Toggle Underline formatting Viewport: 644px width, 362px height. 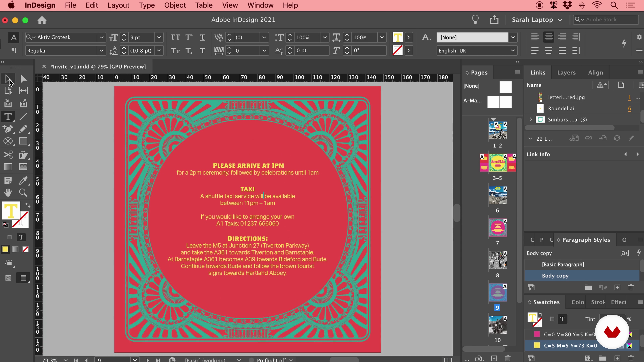pyautogui.click(x=203, y=38)
